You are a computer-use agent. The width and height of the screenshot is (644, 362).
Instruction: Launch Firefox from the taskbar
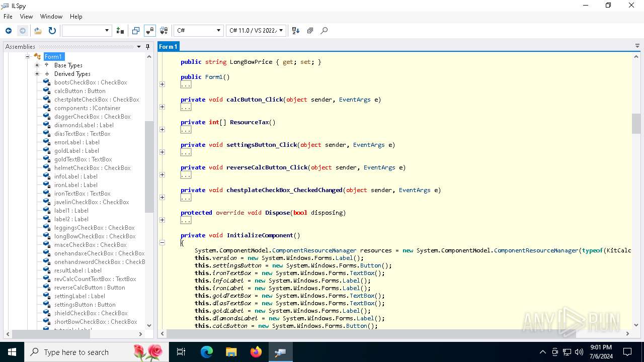[x=256, y=352]
